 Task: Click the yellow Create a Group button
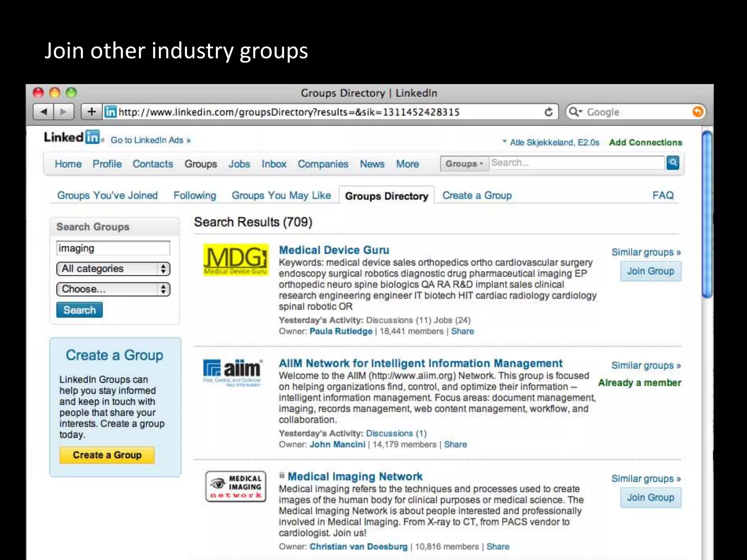(x=107, y=455)
